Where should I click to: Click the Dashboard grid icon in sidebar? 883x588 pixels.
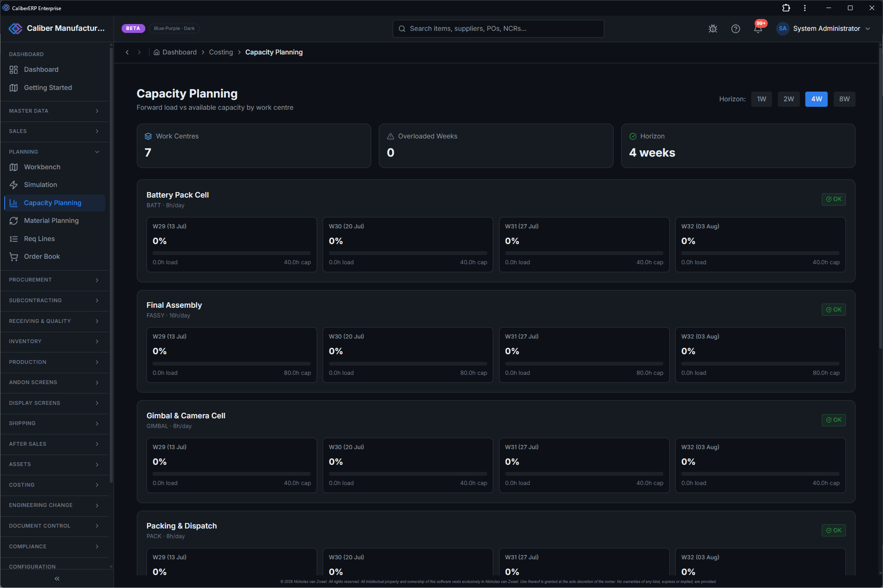[14, 70]
